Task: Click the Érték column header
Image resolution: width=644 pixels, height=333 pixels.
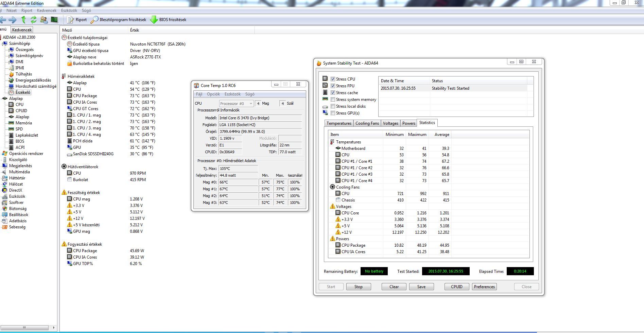Action: tap(191, 30)
